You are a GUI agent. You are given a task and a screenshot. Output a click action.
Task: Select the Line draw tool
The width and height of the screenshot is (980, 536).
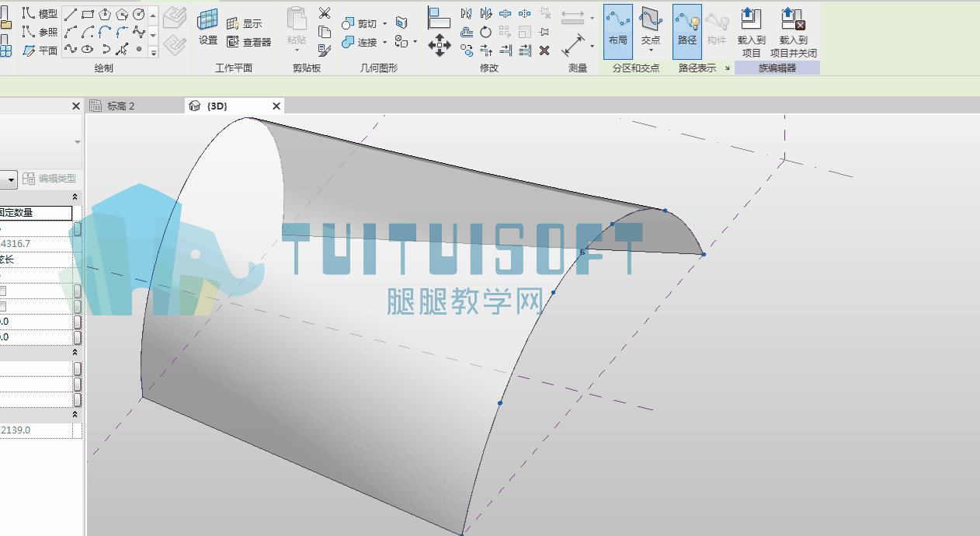71,15
